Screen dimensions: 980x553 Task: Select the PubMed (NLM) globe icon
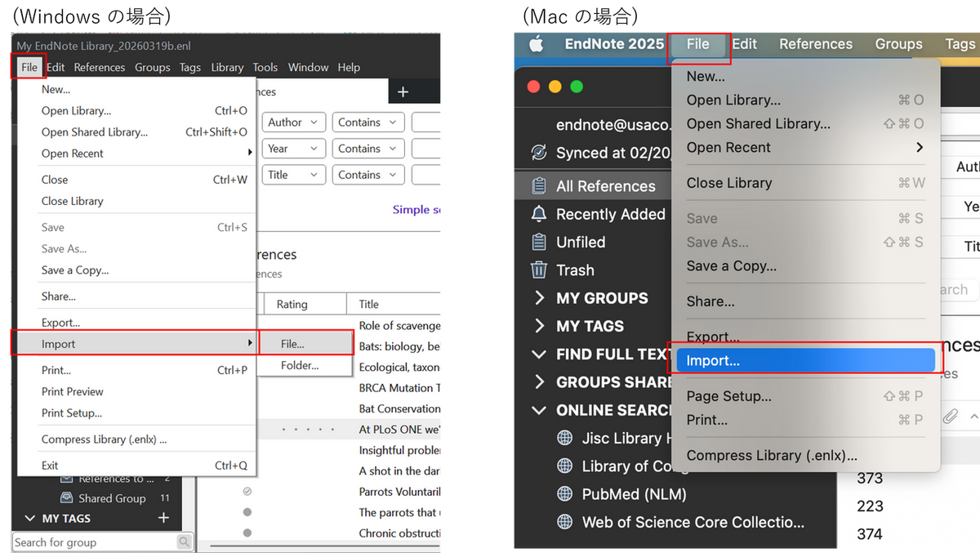pyautogui.click(x=564, y=494)
